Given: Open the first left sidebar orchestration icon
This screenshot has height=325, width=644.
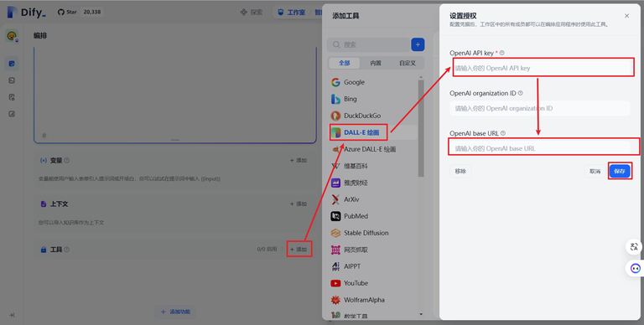Looking at the screenshot, I should pos(12,64).
